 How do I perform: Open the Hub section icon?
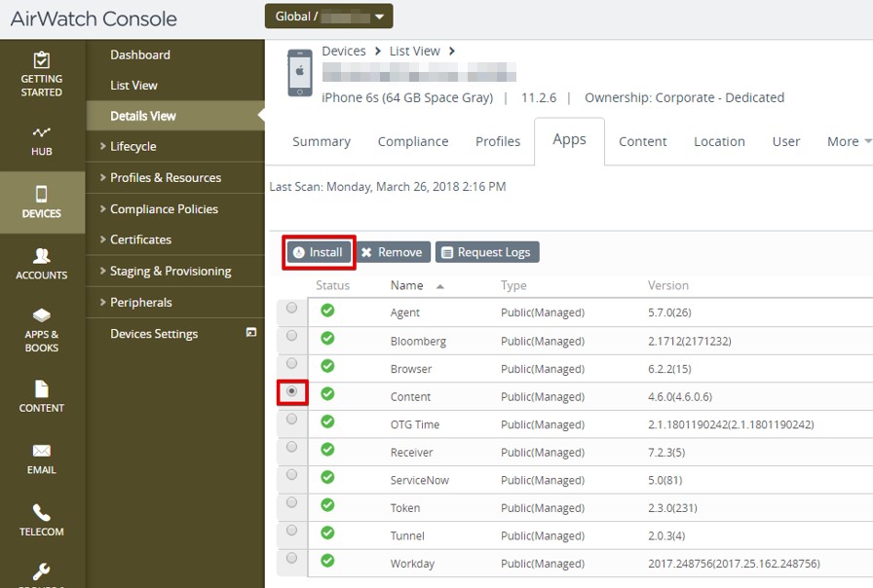[42, 132]
